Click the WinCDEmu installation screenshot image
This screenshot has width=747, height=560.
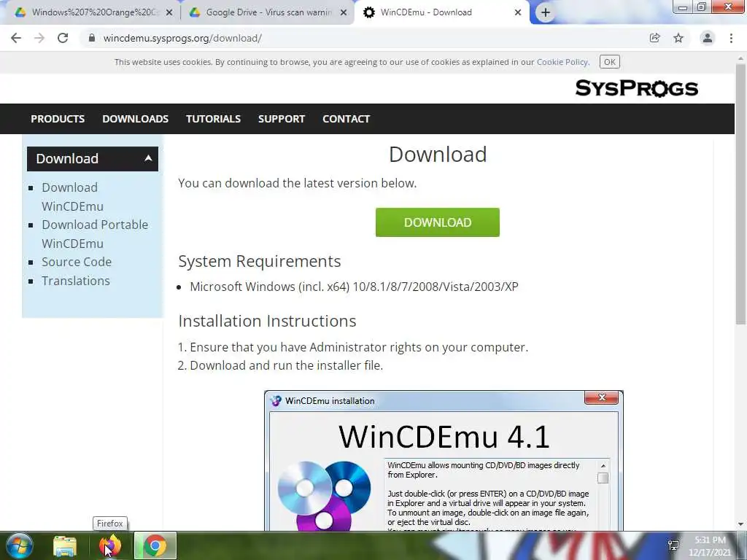[x=444, y=461]
